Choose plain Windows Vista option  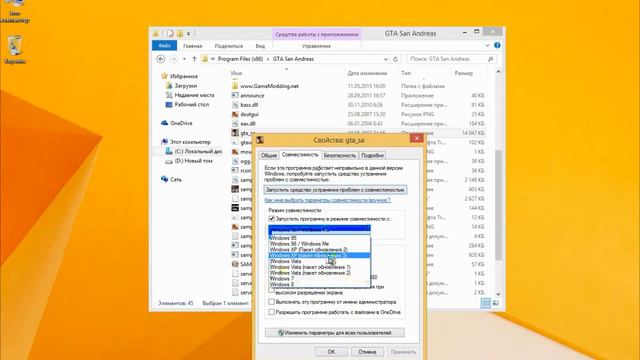[x=319, y=261]
